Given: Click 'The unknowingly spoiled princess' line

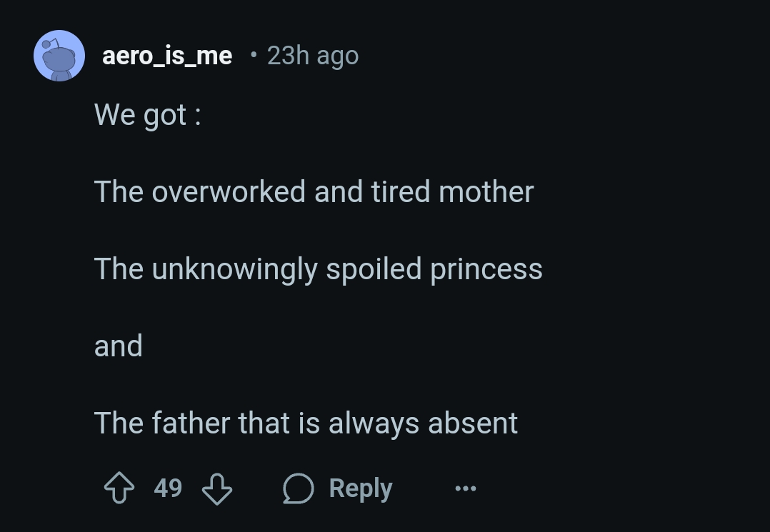Looking at the screenshot, I should click(319, 269).
